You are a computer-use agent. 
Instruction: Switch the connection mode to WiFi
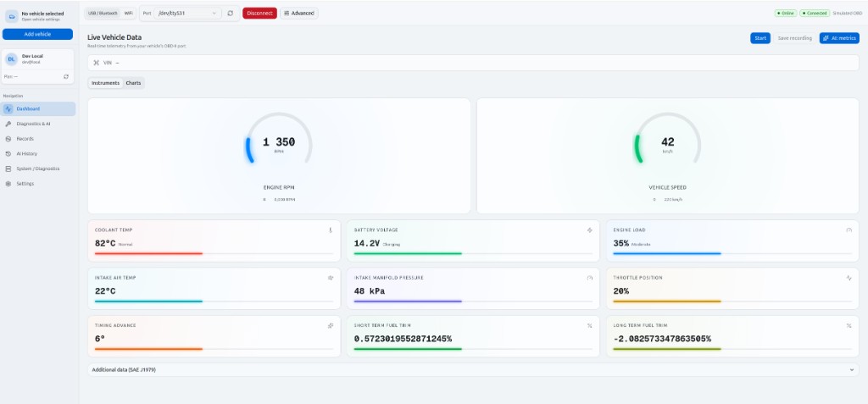click(128, 14)
